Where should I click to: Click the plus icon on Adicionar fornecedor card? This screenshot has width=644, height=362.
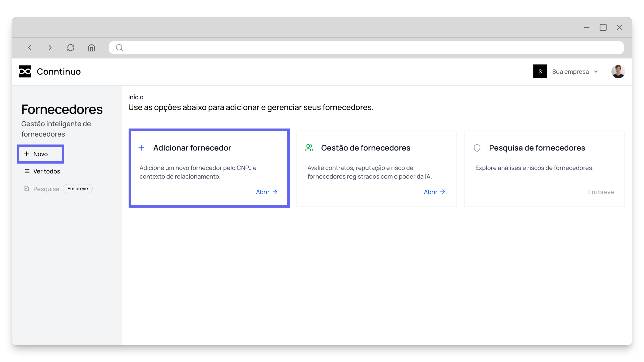pos(141,148)
